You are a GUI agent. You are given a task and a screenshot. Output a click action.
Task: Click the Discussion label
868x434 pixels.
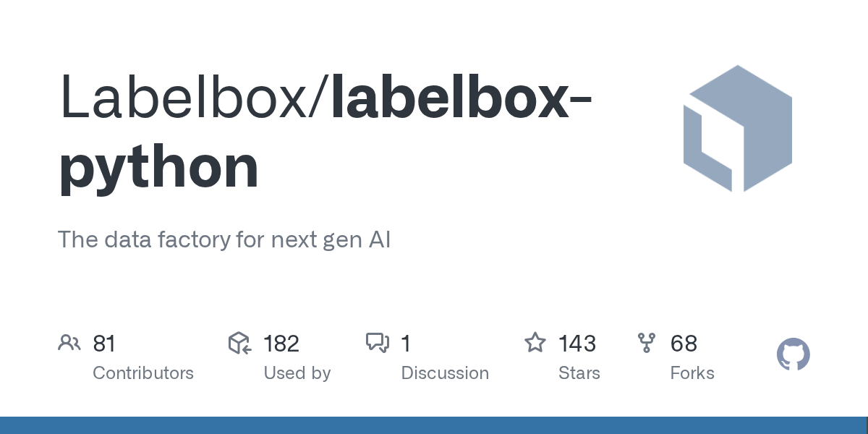click(445, 373)
